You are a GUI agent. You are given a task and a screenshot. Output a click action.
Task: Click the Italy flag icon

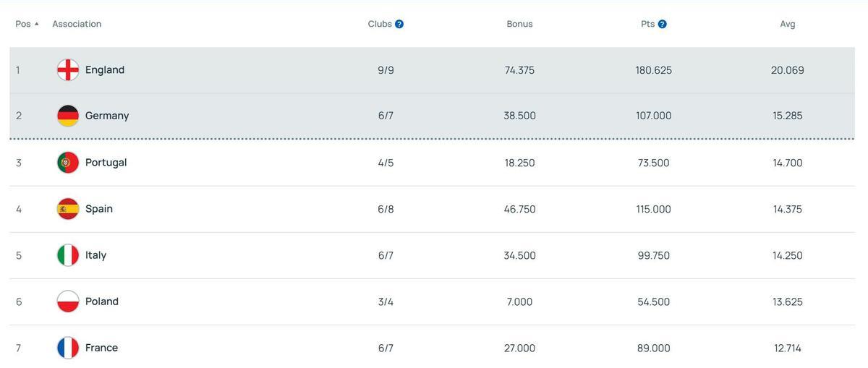tap(68, 255)
